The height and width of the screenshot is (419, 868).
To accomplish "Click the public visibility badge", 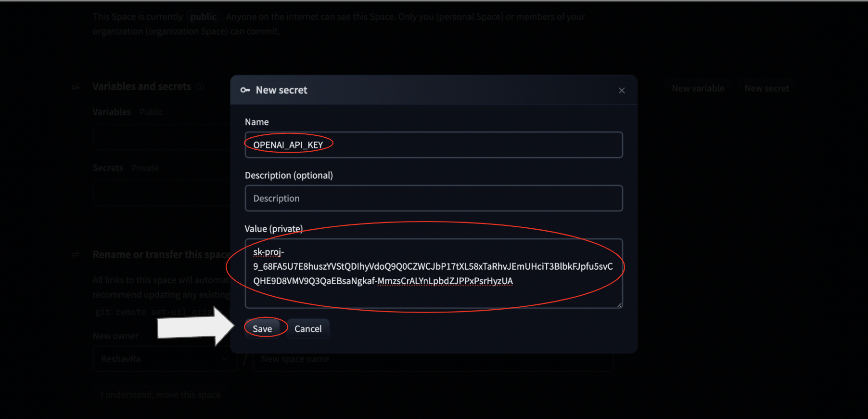I will pyautogui.click(x=203, y=17).
